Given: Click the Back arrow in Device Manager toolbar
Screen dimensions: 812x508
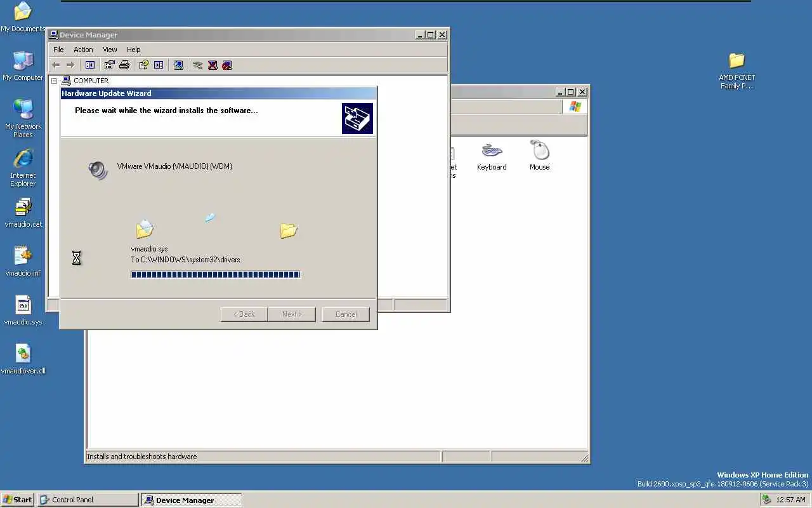Looking at the screenshot, I should 56,65.
